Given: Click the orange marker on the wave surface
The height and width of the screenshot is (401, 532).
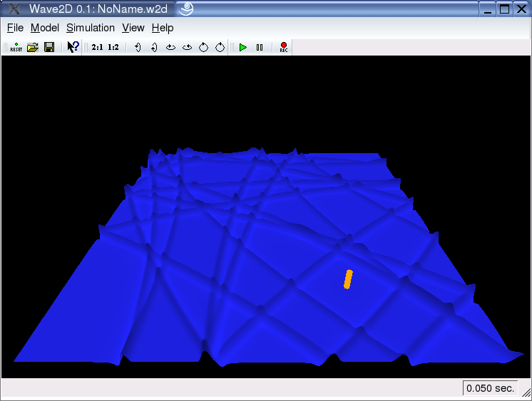Looking at the screenshot, I should (x=348, y=279).
